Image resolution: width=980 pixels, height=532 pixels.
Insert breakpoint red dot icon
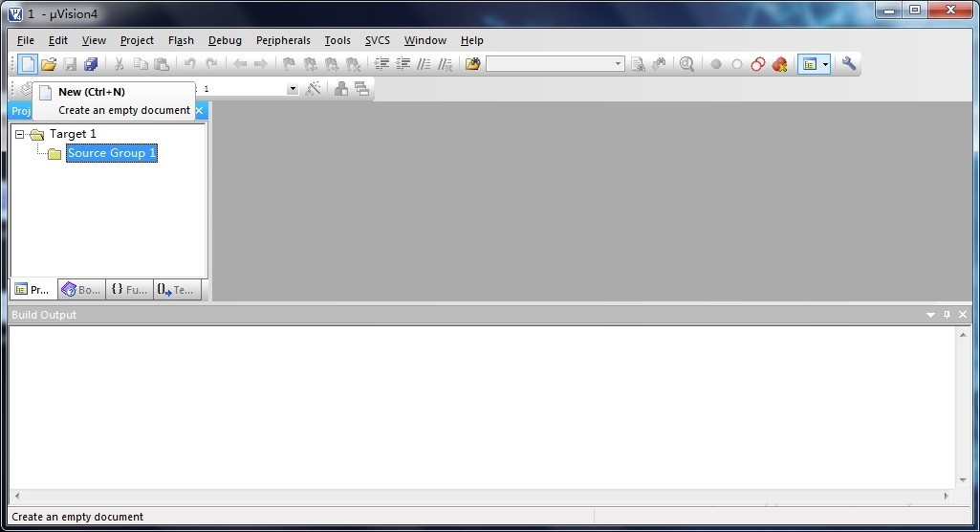716,64
